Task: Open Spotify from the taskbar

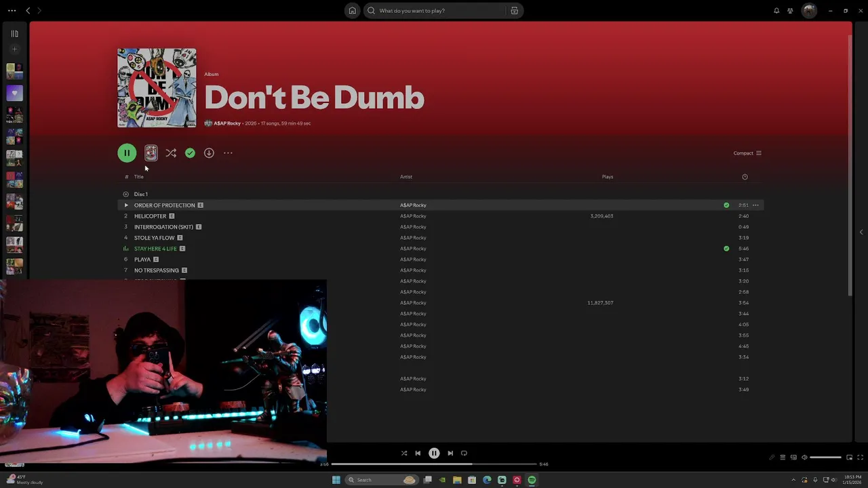Action: coord(532,480)
